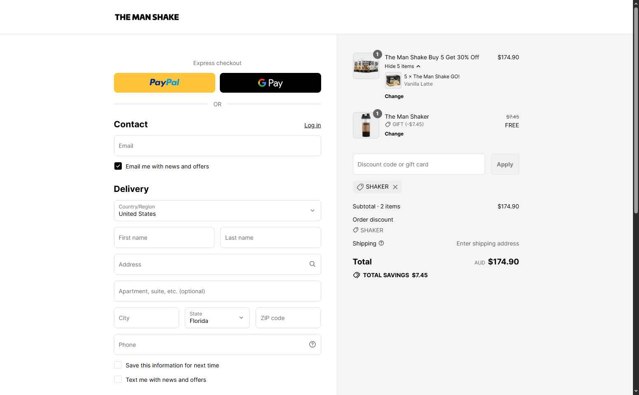
Task: Click Enter shipping address text
Action: (x=487, y=244)
